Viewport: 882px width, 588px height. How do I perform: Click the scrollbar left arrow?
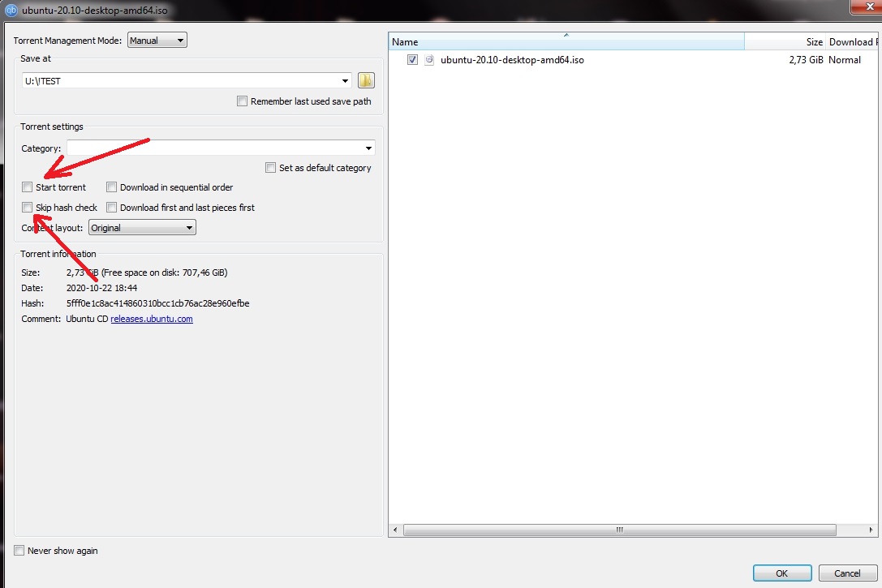pyautogui.click(x=395, y=530)
